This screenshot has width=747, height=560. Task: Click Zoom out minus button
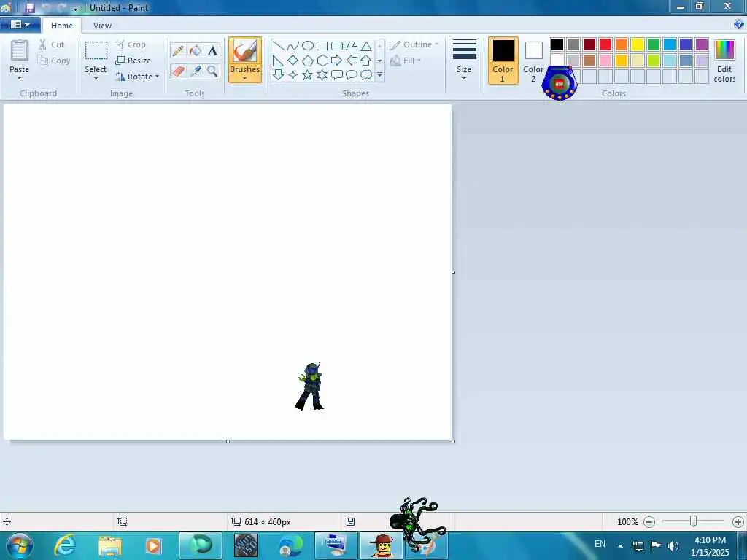pos(649,522)
